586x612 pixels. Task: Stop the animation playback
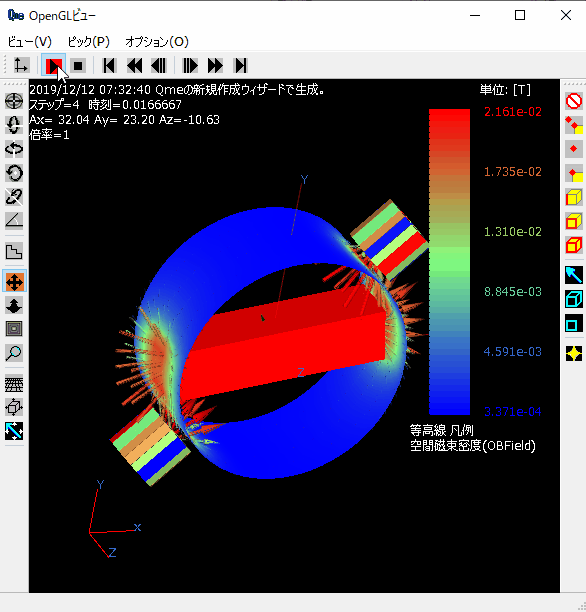pyautogui.click(x=78, y=66)
